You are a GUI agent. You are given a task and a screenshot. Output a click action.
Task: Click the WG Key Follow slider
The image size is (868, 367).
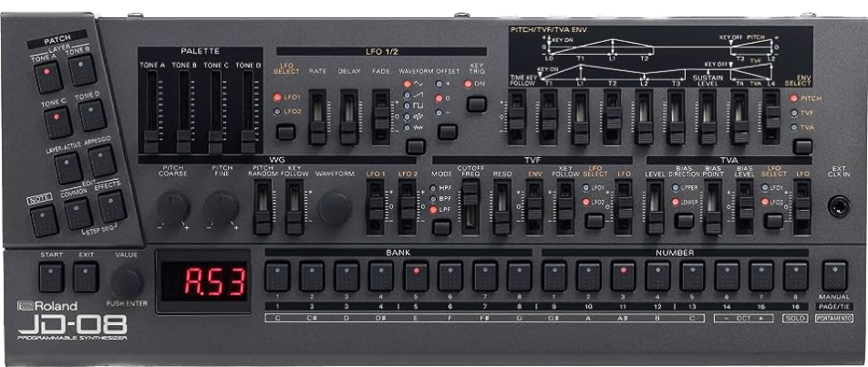click(x=294, y=207)
